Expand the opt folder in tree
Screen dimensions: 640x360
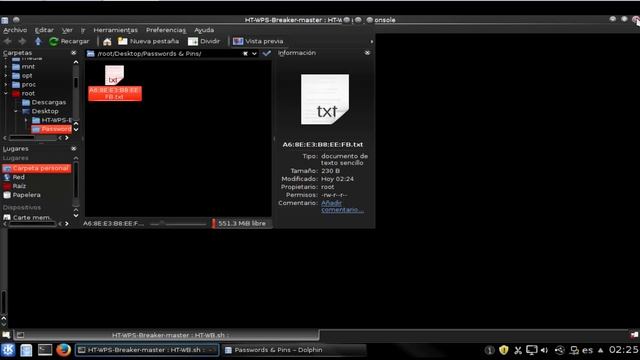6,76
